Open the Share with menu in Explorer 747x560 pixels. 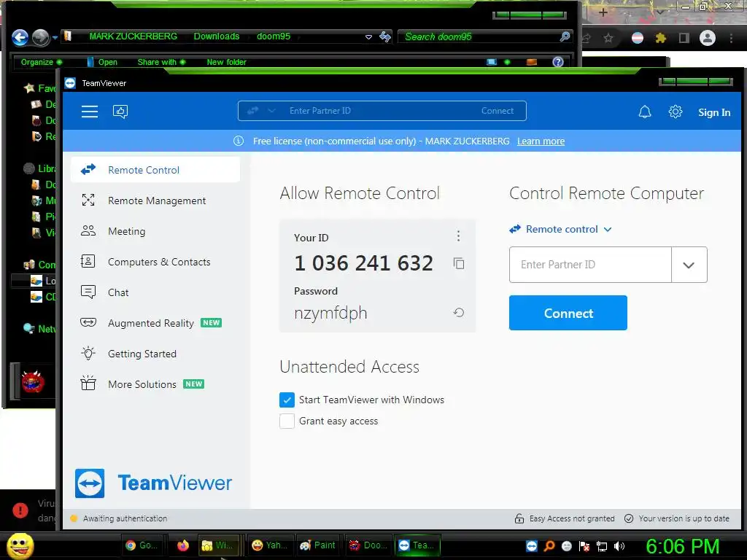(161, 62)
